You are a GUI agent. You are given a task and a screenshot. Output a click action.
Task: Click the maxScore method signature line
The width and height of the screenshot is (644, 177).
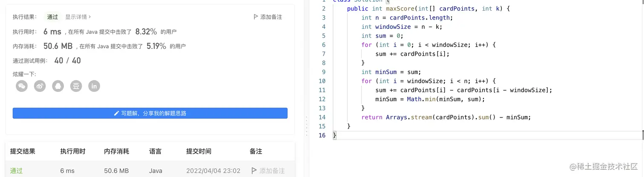(428, 9)
